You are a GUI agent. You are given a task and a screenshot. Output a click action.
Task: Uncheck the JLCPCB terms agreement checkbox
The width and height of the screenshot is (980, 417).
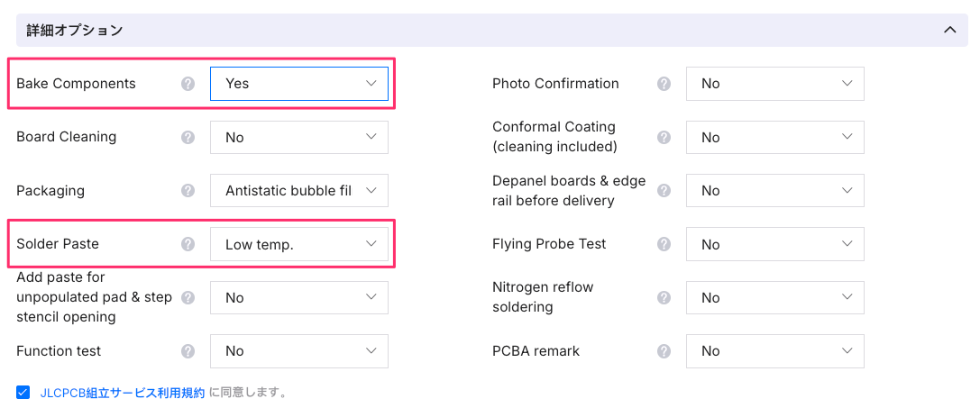[x=23, y=393]
